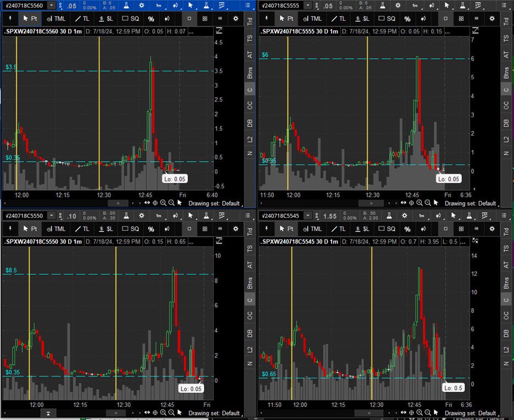
Task: Pick the TL trendline tool in the C5555 chart
Action: point(338,18)
